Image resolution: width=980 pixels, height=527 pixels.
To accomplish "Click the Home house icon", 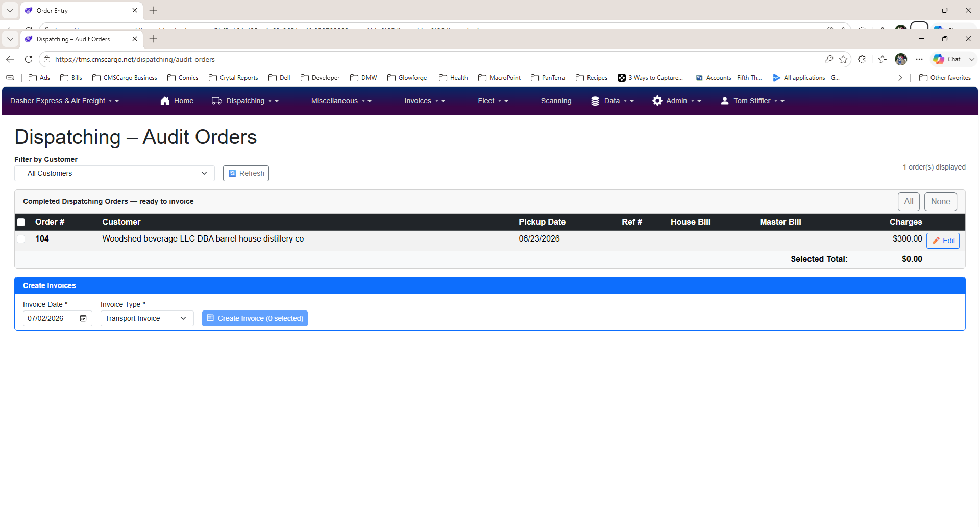I will click(x=164, y=101).
